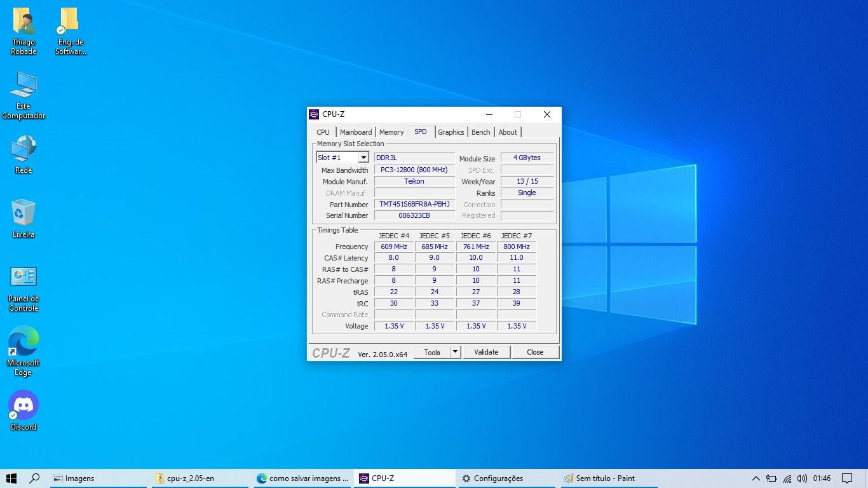Click the 609 MHz JEDEC #4 frequency
The image size is (868, 488).
click(394, 247)
